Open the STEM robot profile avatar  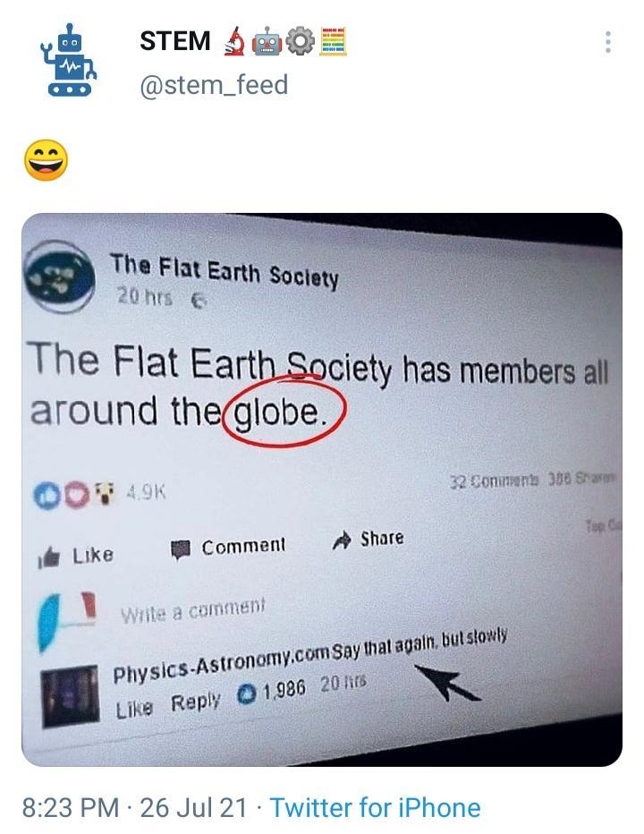coord(68,60)
